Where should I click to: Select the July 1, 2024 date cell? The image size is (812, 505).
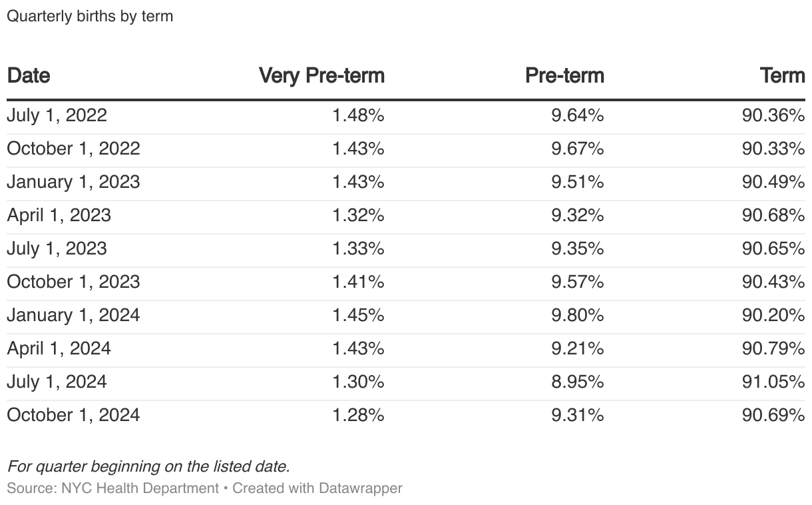coord(57,382)
